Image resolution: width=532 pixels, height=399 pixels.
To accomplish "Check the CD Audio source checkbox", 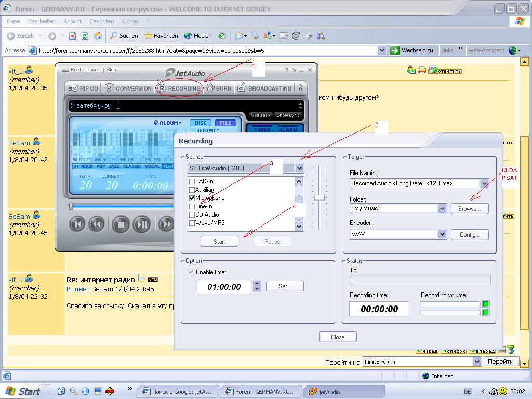I will pyautogui.click(x=192, y=215).
